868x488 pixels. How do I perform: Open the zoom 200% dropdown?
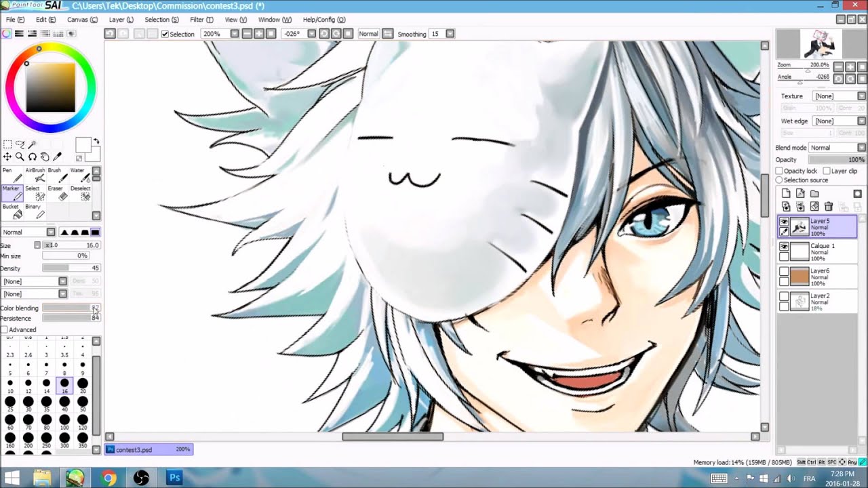[235, 33]
